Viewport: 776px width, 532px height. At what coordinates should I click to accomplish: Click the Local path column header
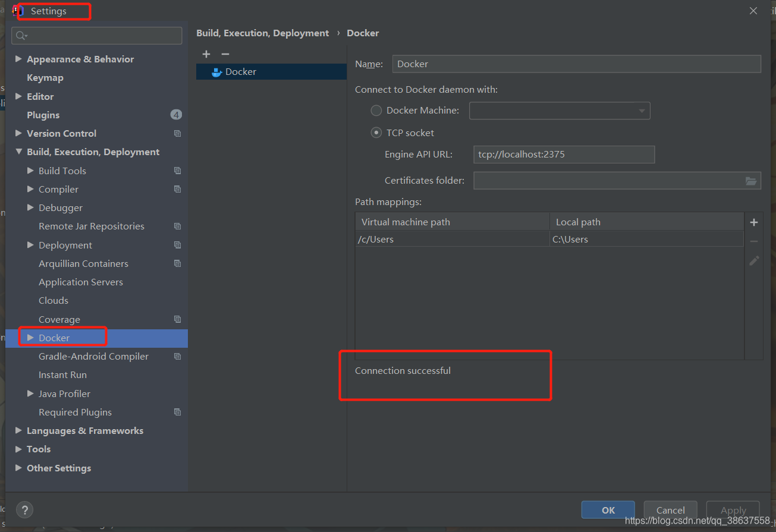[647, 222]
